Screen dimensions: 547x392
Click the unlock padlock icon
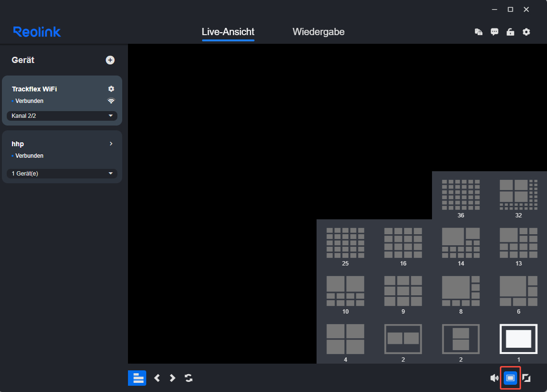tap(510, 32)
